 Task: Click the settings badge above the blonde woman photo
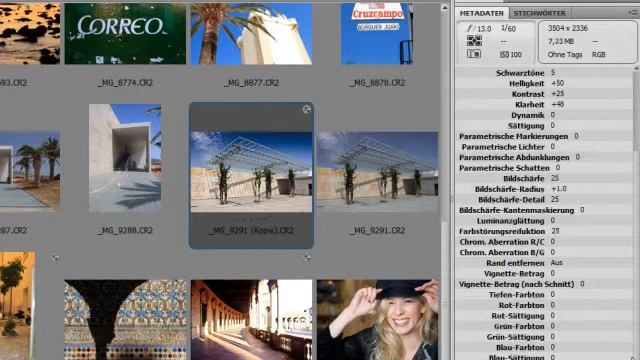[x=307, y=257]
